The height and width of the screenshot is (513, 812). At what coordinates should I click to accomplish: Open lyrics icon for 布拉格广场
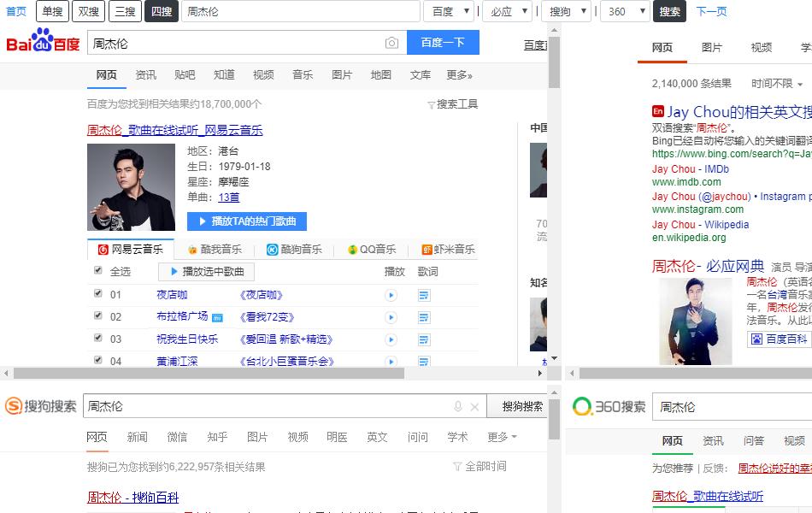(424, 318)
